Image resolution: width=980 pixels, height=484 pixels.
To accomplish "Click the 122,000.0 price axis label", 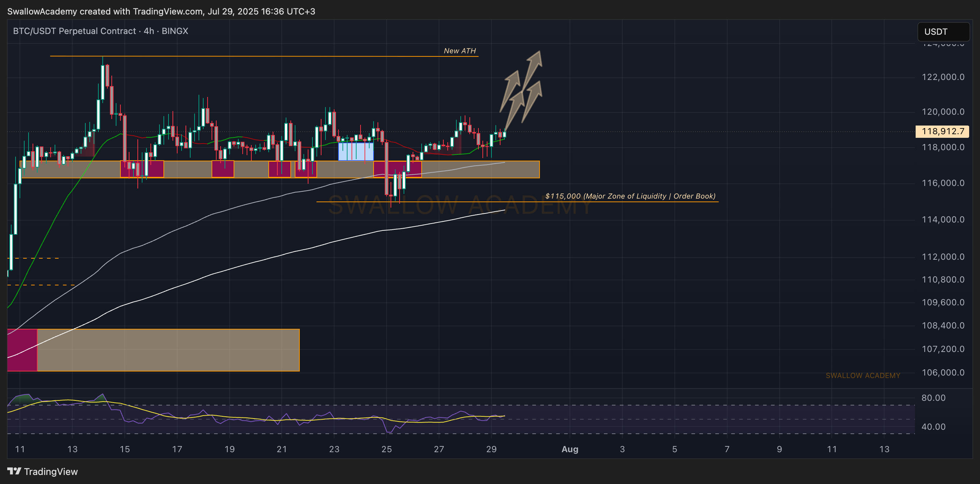I will [943, 77].
